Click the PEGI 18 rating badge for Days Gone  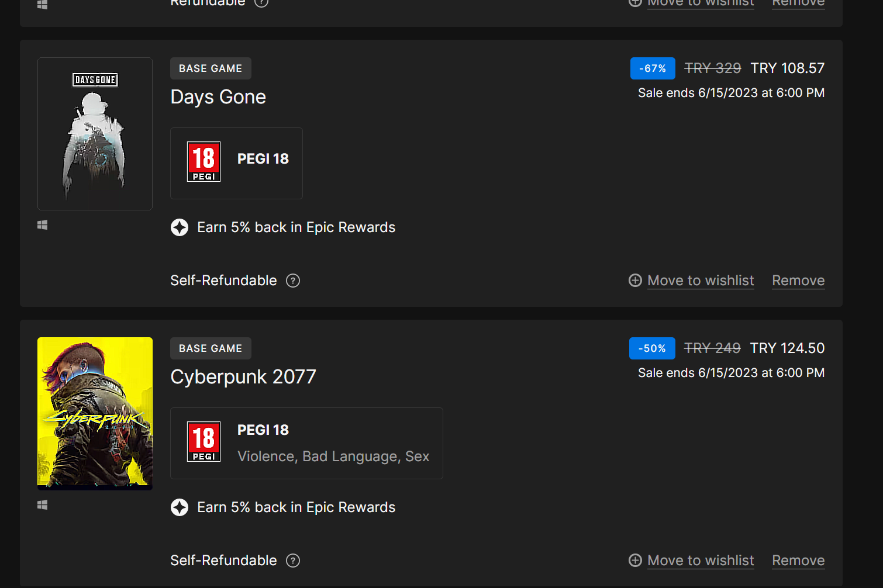pos(203,162)
